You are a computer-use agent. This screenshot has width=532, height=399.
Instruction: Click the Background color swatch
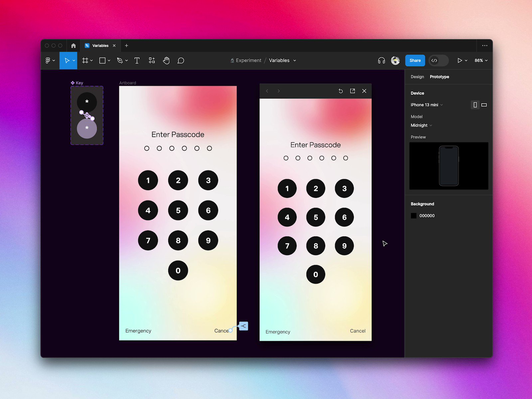pyautogui.click(x=413, y=215)
